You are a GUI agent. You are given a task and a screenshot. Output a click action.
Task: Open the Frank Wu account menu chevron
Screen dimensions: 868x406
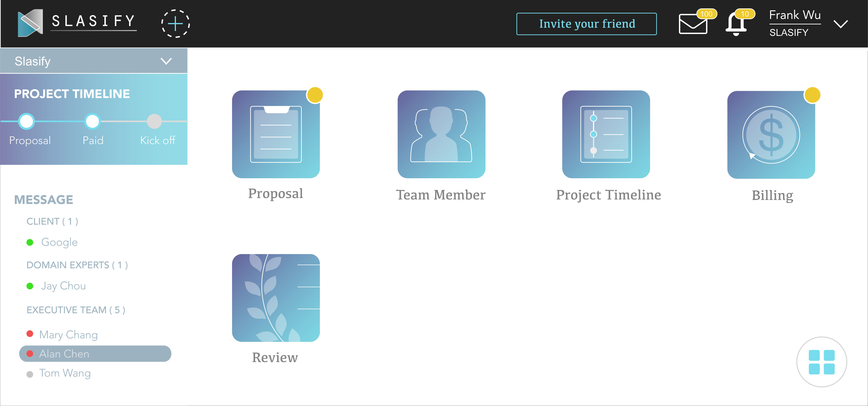click(841, 24)
